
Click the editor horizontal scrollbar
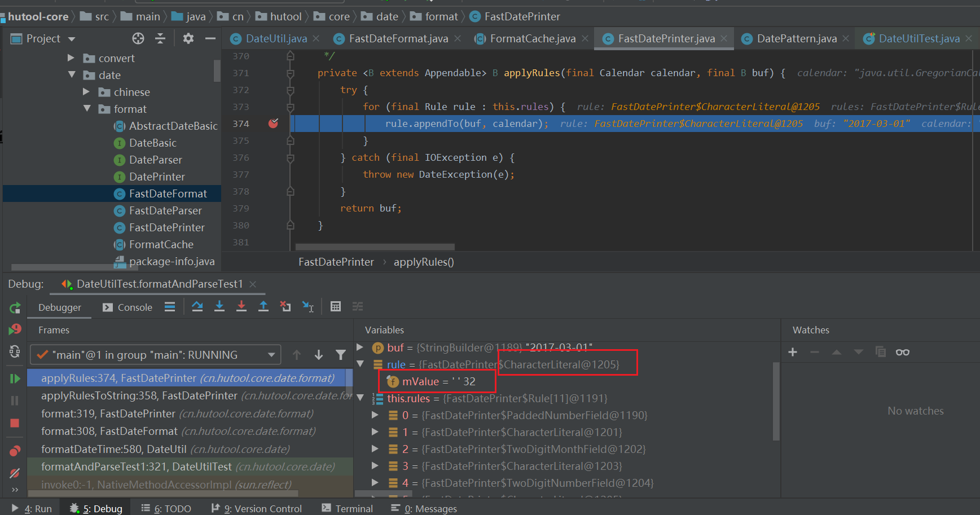point(375,247)
